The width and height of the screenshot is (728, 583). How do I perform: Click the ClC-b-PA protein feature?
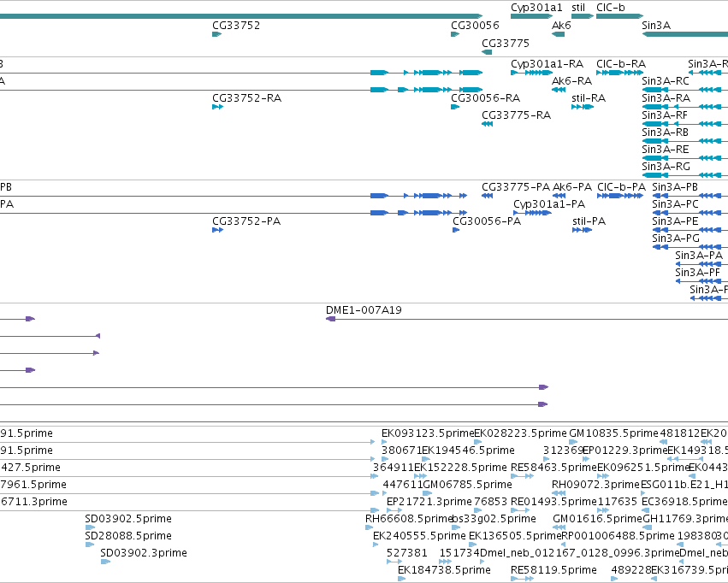[620, 196]
